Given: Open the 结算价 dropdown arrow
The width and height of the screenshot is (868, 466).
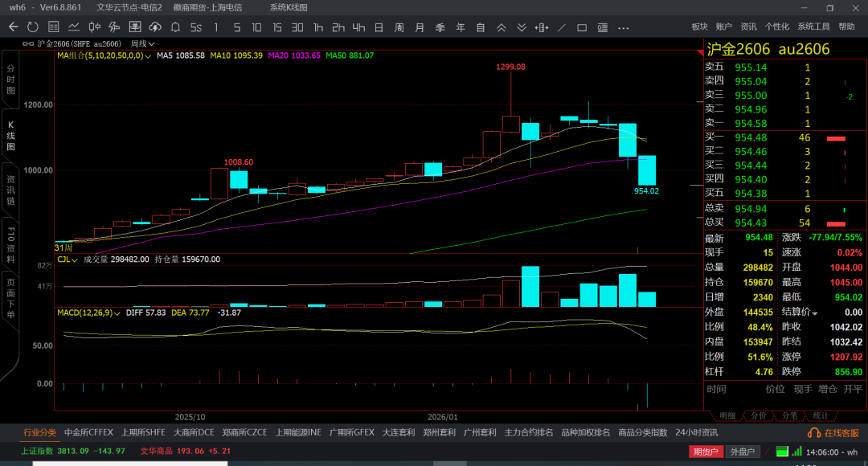Looking at the screenshot, I should click(x=815, y=313).
